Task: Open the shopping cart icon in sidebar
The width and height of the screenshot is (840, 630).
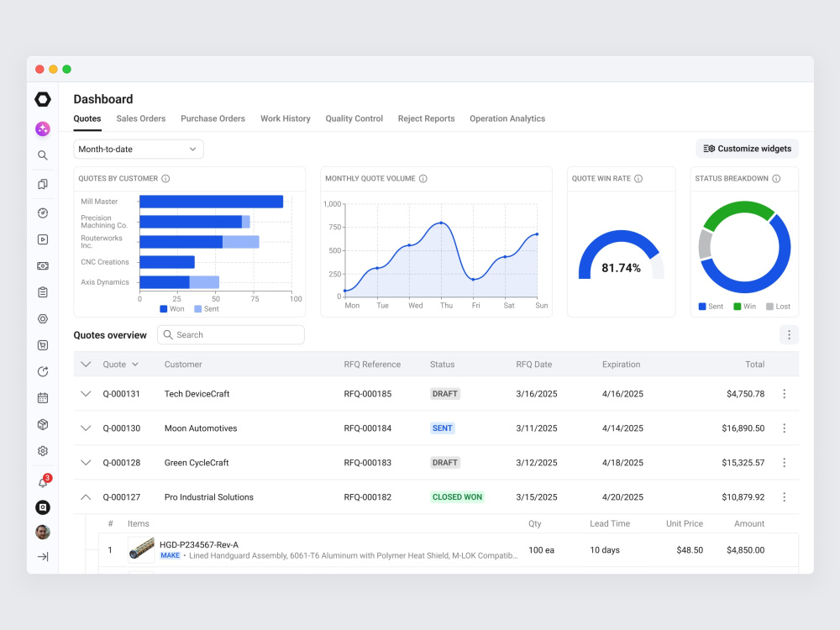Action: click(43, 345)
